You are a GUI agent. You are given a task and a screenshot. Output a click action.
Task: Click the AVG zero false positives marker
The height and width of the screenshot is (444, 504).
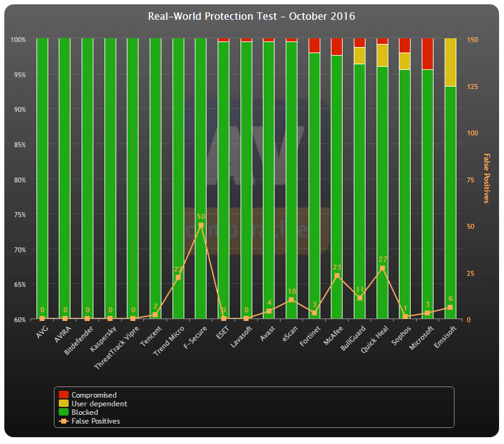pyautogui.click(x=42, y=318)
